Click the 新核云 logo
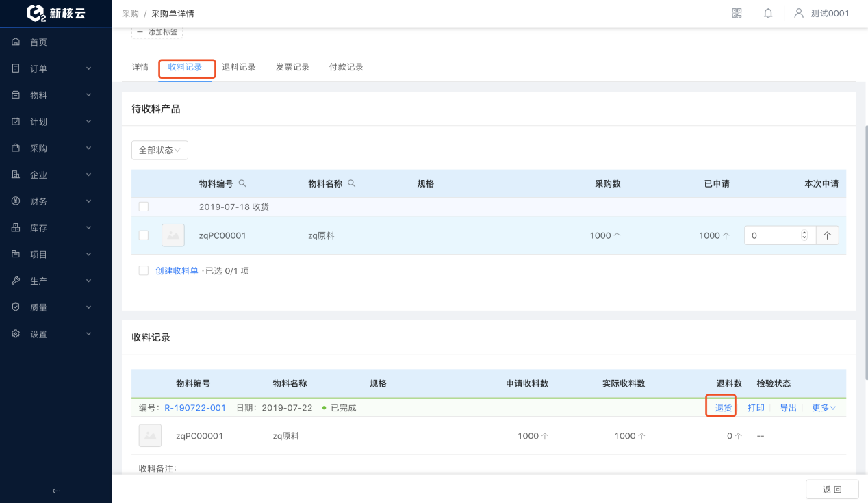The image size is (868, 503). pyautogui.click(x=56, y=13)
